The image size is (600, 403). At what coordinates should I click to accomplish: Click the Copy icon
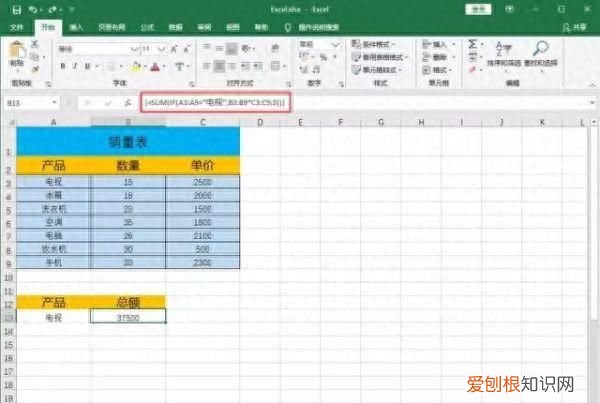[35, 57]
